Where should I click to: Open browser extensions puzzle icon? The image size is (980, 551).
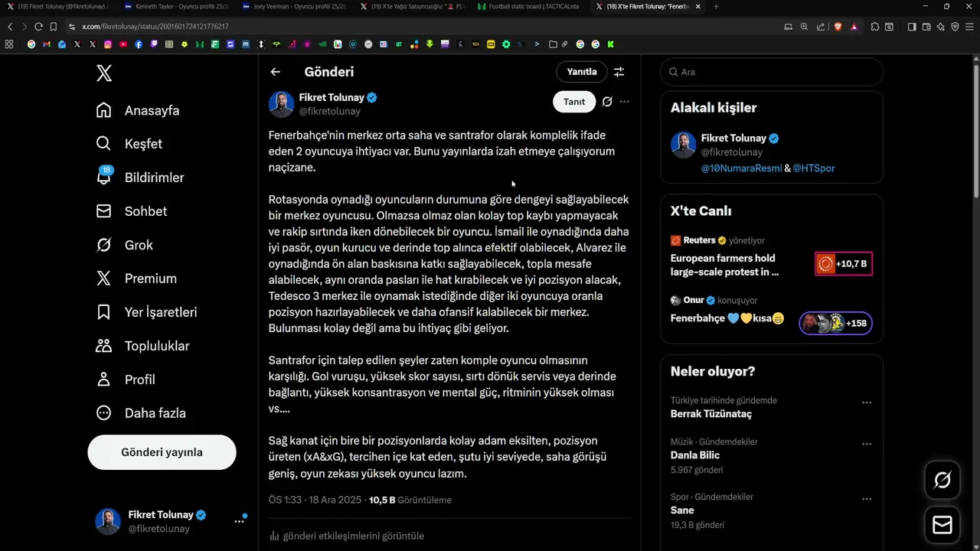pos(875,27)
